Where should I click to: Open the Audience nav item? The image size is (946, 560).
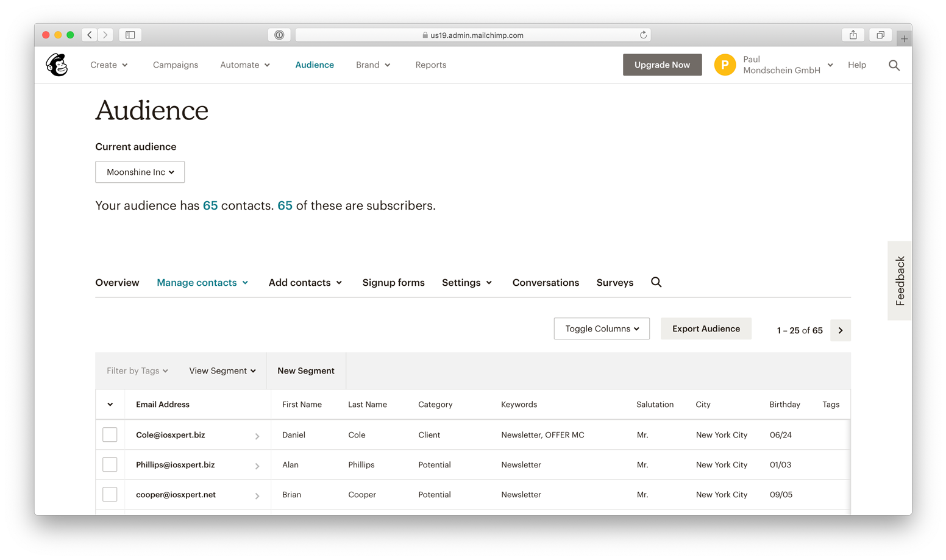coord(315,65)
